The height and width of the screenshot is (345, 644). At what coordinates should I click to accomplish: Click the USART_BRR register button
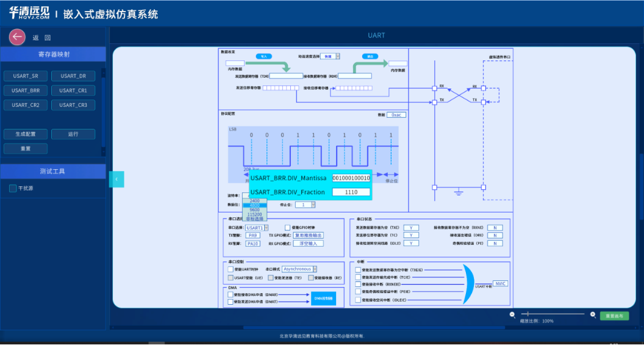click(26, 90)
